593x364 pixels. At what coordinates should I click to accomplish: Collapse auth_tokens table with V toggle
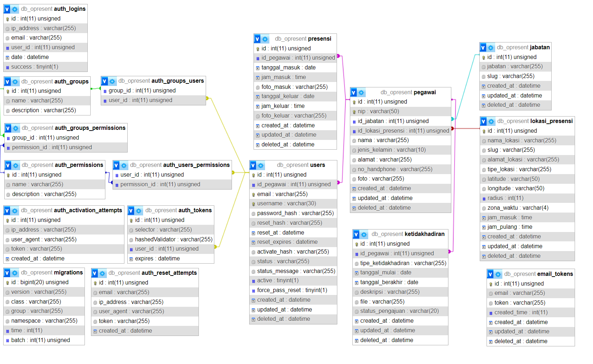131,210
